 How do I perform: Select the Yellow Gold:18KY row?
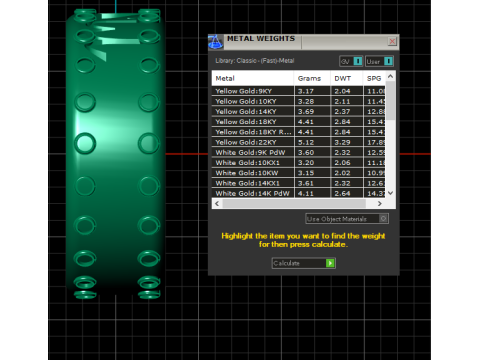(x=299, y=122)
